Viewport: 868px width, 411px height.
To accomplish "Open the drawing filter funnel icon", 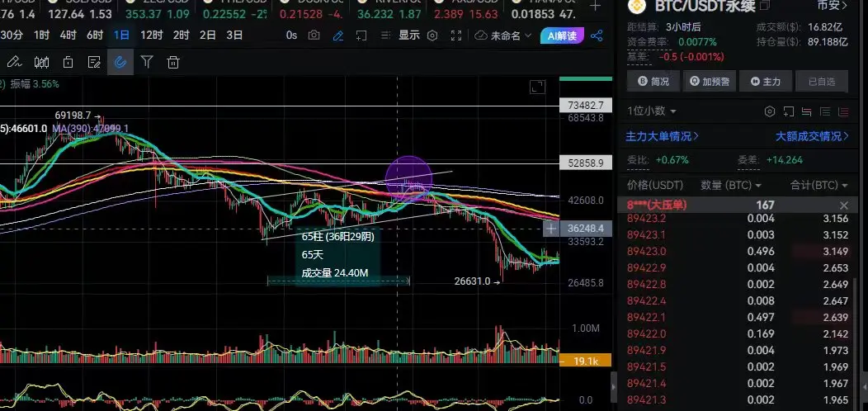I will pos(147,61).
